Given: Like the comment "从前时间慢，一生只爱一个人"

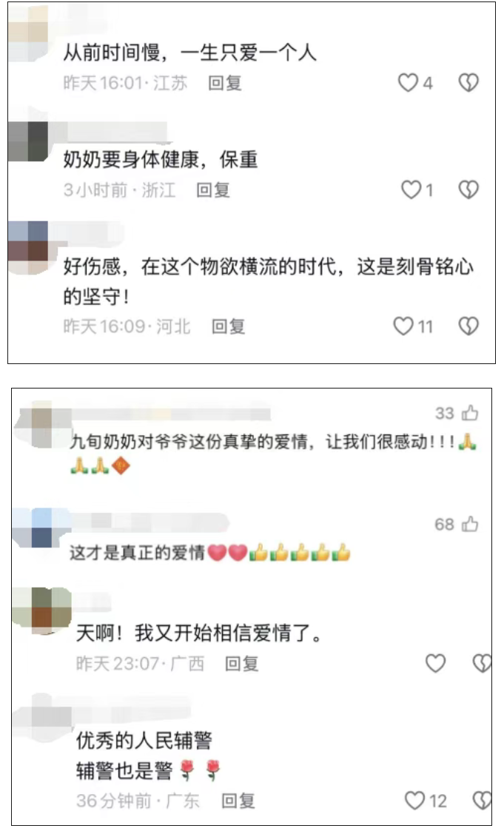Looking at the screenshot, I should point(409,82).
